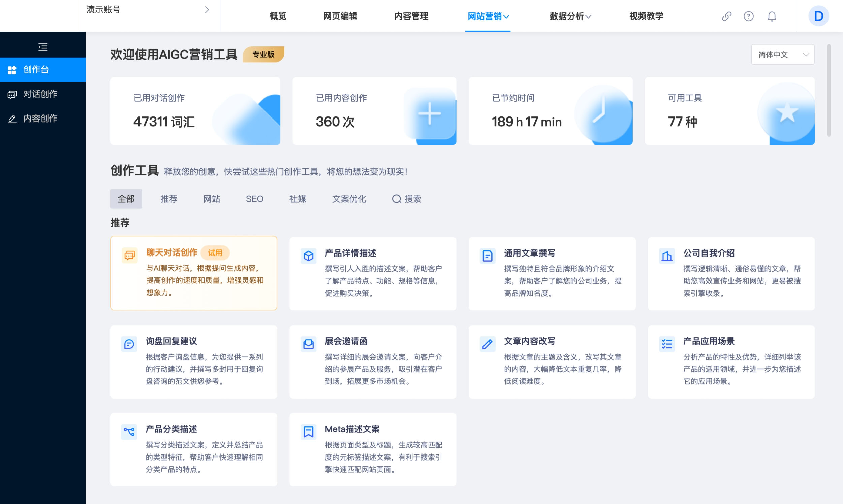
Task: Open the help question mark icon
Action: point(749,16)
